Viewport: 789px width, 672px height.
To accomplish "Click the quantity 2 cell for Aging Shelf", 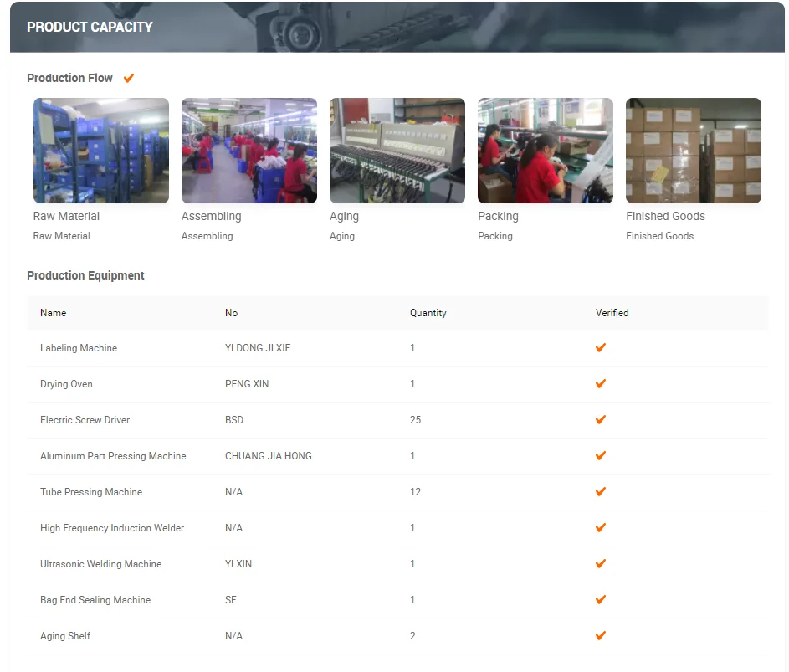I will (x=413, y=636).
